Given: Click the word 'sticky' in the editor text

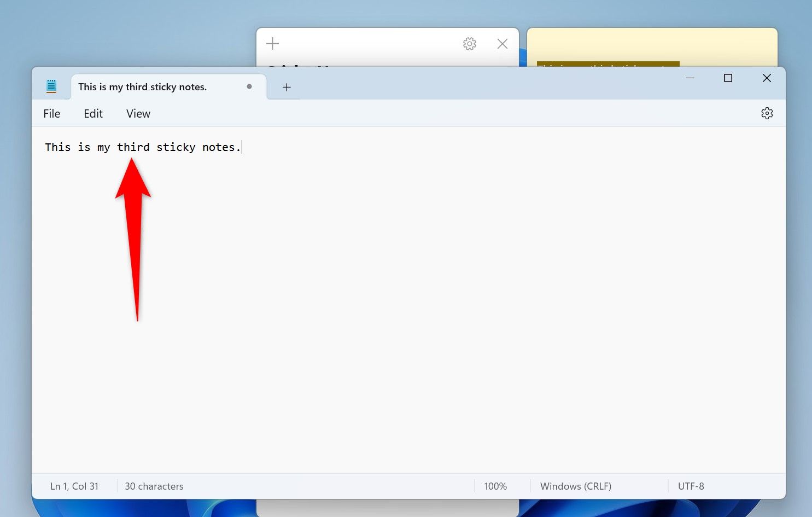Looking at the screenshot, I should (x=176, y=147).
